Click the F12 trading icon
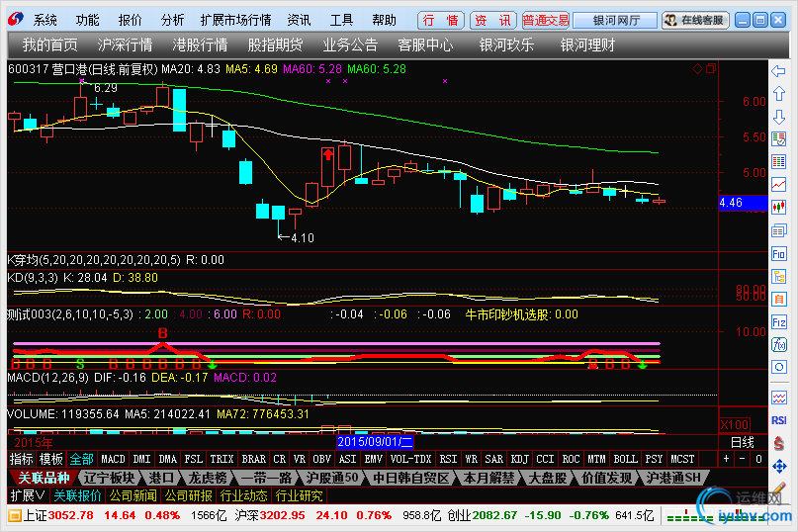798x532 pixels. click(778, 322)
